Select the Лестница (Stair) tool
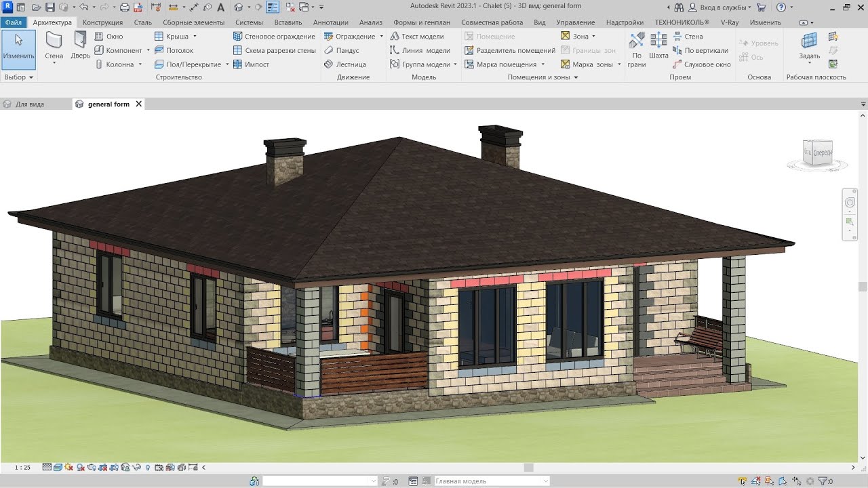 pyautogui.click(x=345, y=64)
